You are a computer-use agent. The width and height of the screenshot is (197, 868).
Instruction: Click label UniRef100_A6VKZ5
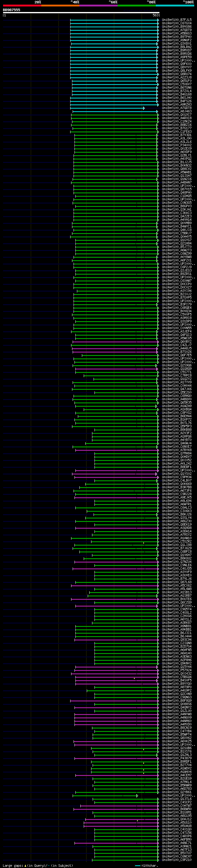(177, 741)
